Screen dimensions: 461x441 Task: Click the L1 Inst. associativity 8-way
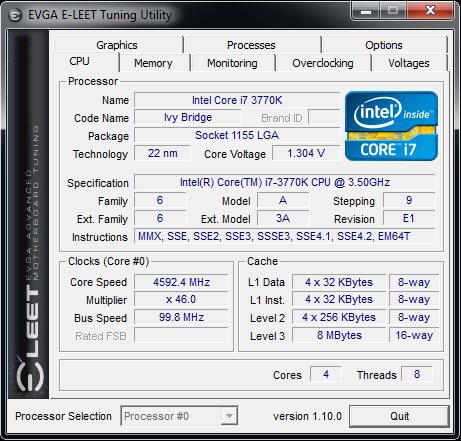[x=414, y=299]
